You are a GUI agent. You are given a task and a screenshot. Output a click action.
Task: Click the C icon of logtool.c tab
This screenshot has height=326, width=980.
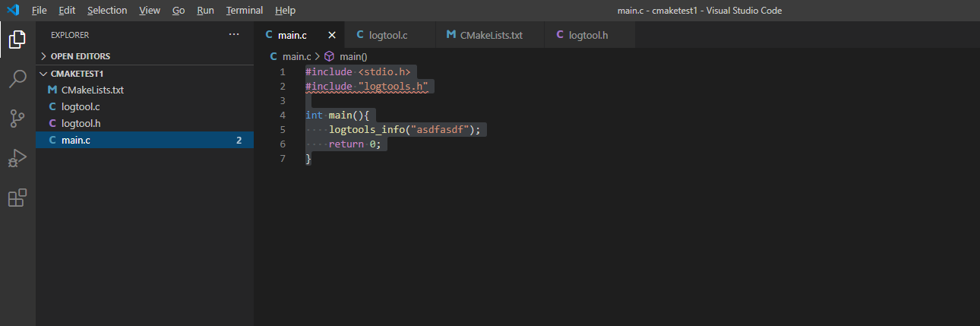[x=360, y=35]
